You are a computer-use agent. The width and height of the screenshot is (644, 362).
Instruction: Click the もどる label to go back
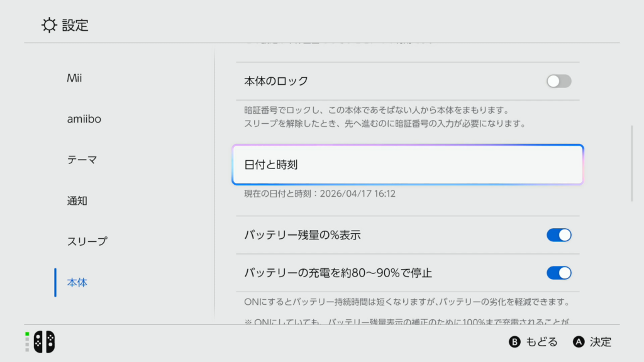click(x=541, y=342)
